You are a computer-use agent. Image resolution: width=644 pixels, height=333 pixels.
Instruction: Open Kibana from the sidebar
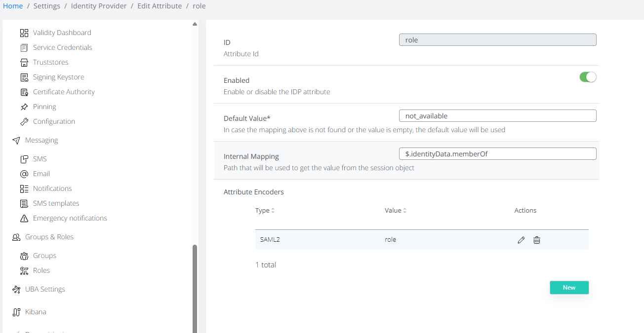pyautogui.click(x=36, y=312)
